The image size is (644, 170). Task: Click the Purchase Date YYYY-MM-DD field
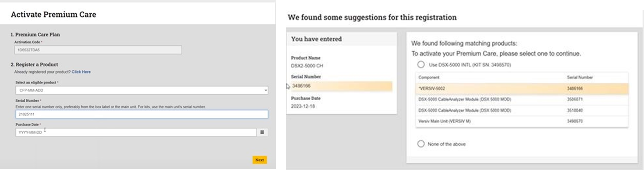(x=136, y=132)
